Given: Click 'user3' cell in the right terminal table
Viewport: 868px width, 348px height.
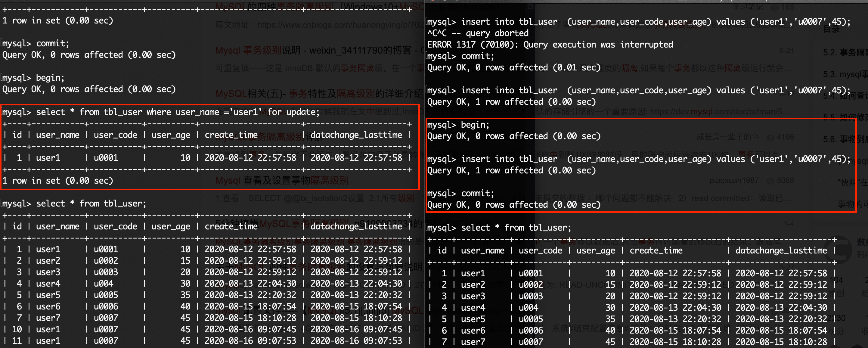Looking at the screenshot, I should tap(473, 296).
